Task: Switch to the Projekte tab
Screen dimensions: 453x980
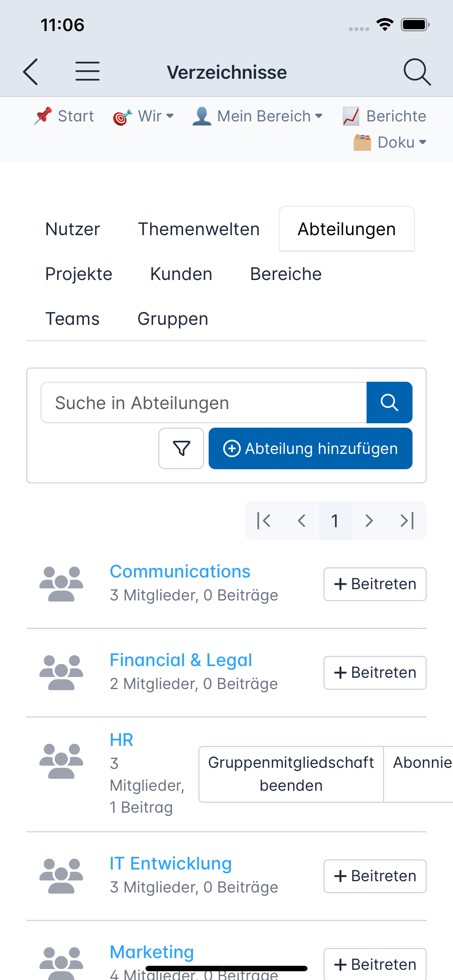Action: pyautogui.click(x=79, y=274)
